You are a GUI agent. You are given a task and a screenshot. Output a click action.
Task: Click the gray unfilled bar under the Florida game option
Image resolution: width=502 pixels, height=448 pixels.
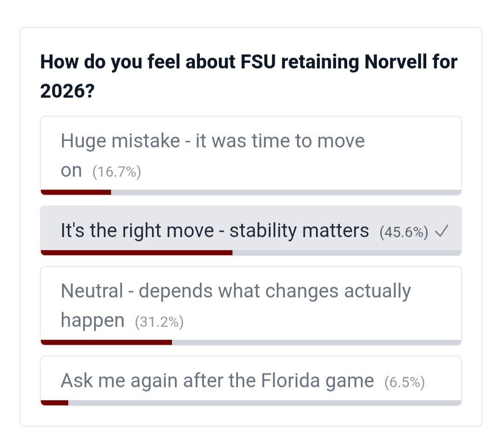click(264, 402)
